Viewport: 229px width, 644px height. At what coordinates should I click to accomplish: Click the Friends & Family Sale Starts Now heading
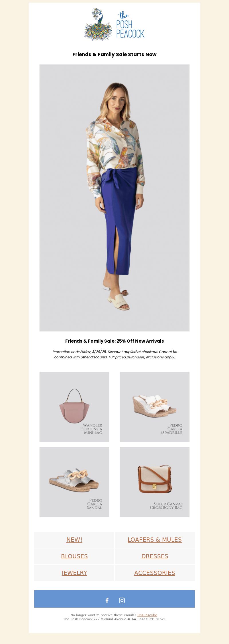[114, 54]
